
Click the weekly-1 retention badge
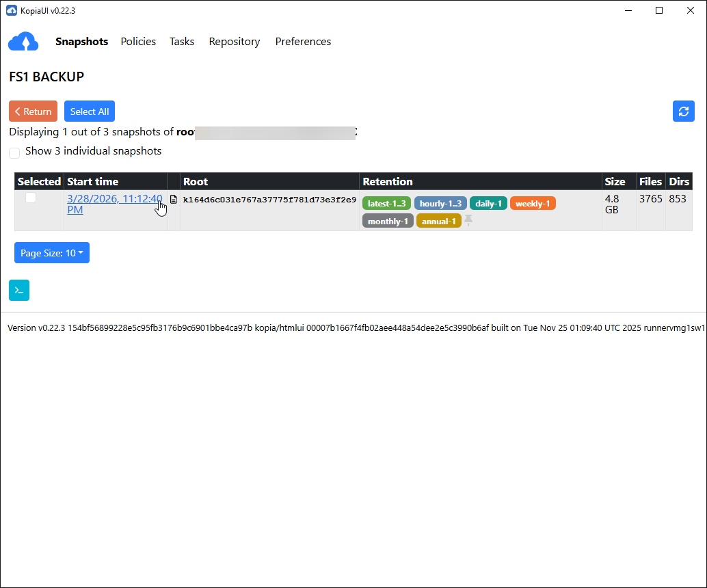[533, 203]
